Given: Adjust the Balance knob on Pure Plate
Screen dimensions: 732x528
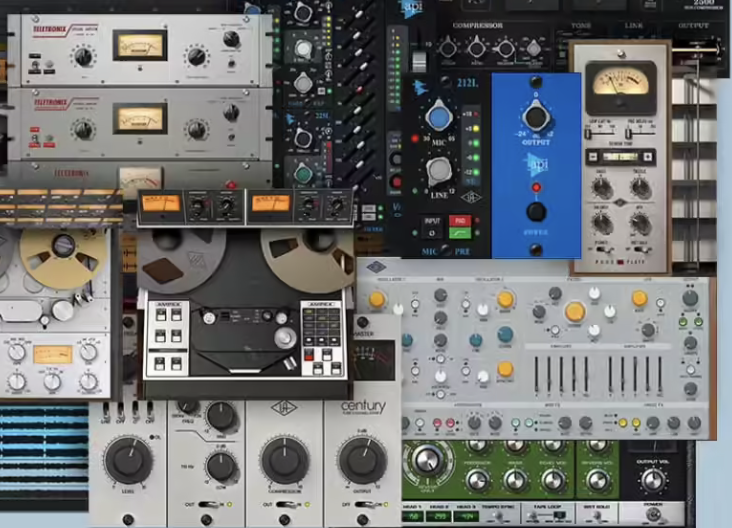Looking at the screenshot, I should [602, 223].
